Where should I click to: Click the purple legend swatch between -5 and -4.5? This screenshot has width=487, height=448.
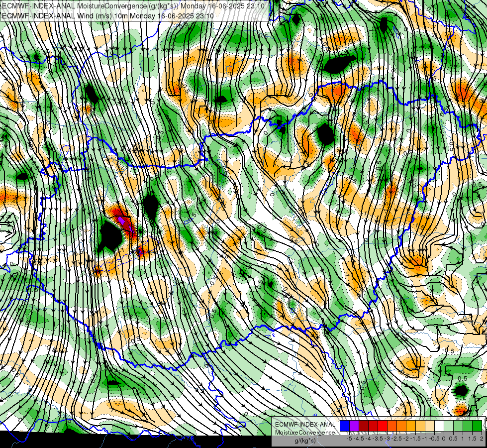click(x=354, y=426)
